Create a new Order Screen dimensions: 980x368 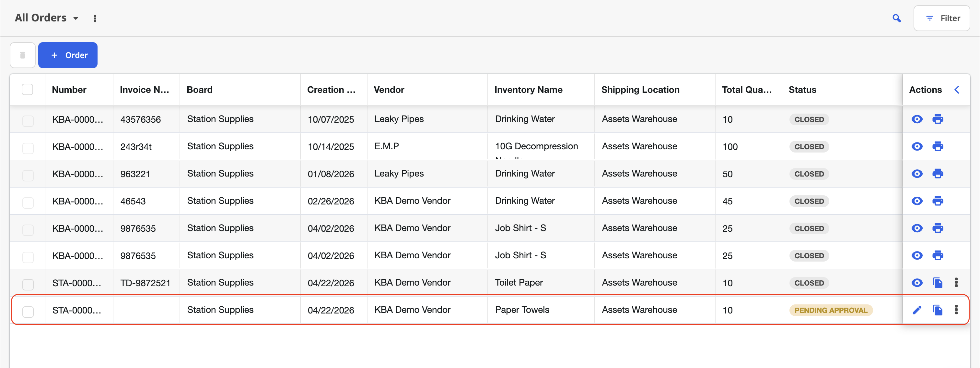tap(68, 55)
